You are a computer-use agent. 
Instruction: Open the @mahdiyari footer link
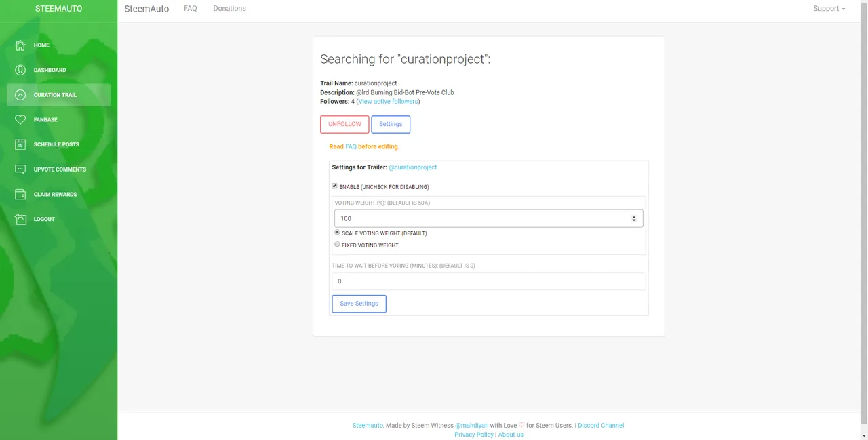tap(471, 426)
